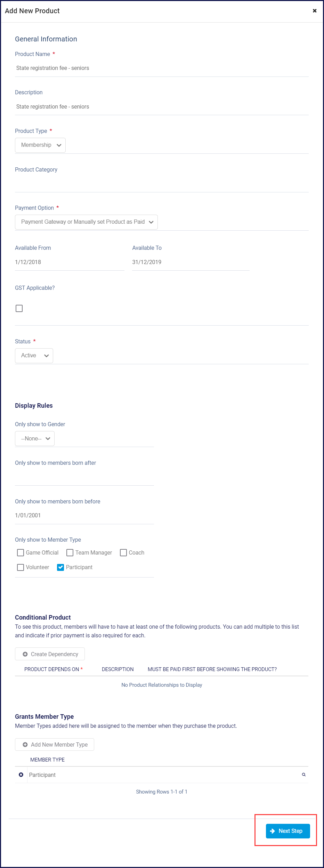This screenshot has height=868, width=324.
Task: Click the Available From date field
Action: (70, 262)
